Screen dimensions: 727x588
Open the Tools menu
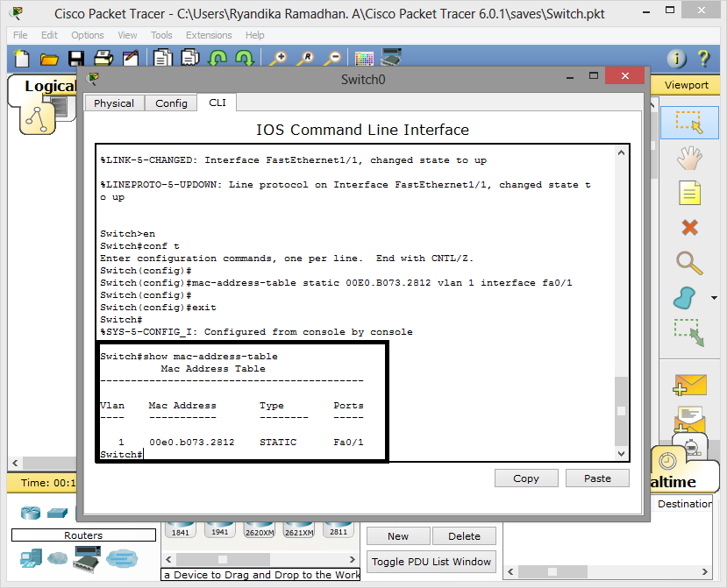coord(161,35)
